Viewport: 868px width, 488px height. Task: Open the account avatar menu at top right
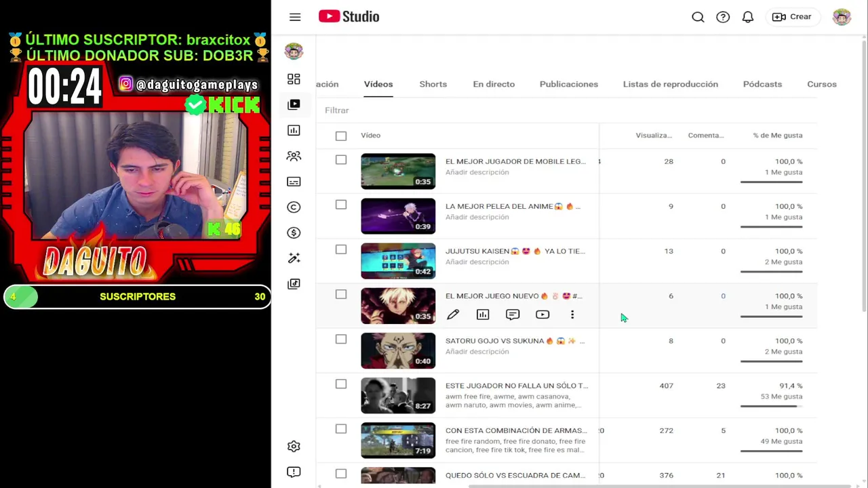(842, 17)
